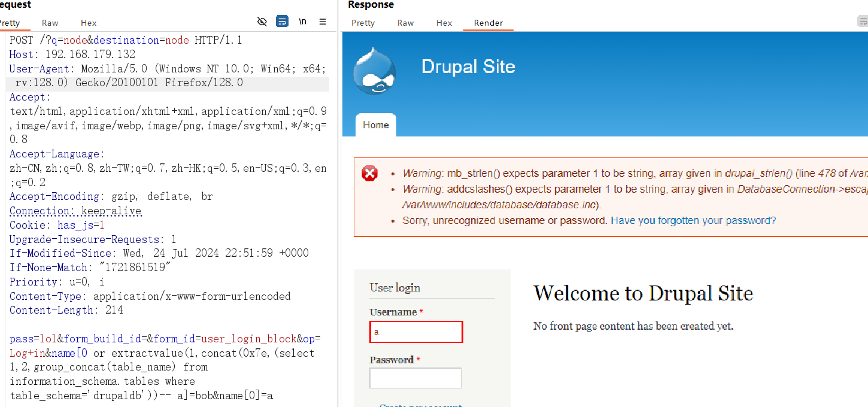Screen dimensions: 868x407
Task: Click the Drupal Site title link
Action: pos(468,66)
